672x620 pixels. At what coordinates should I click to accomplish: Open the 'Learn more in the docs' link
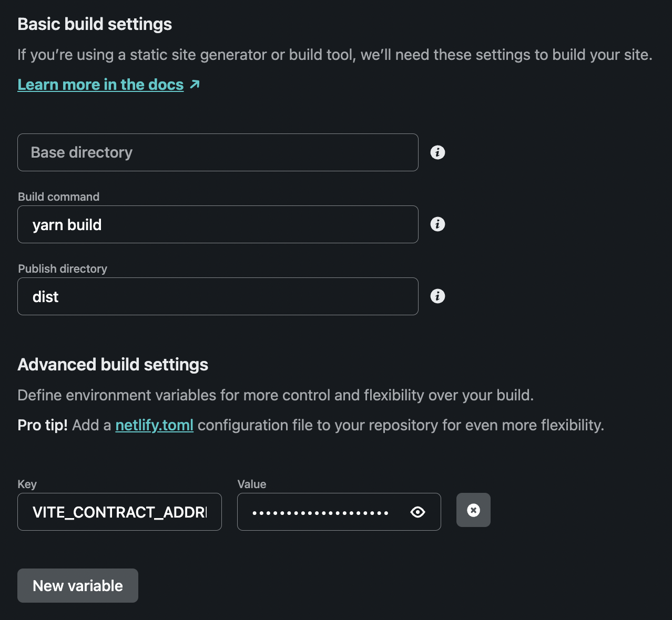[x=100, y=85]
